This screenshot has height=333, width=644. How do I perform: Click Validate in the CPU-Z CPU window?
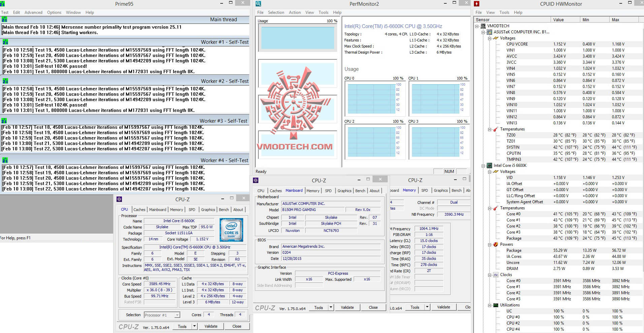coord(211,326)
